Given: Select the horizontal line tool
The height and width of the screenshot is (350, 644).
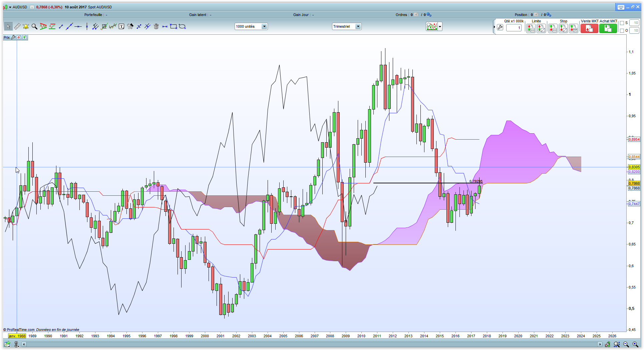Looking at the screenshot, I should 78,26.
